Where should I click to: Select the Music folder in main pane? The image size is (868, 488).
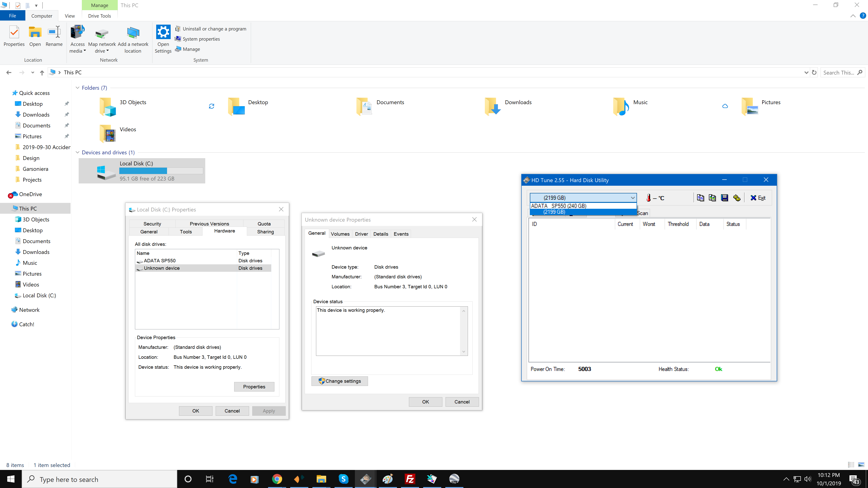[x=630, y=107]
